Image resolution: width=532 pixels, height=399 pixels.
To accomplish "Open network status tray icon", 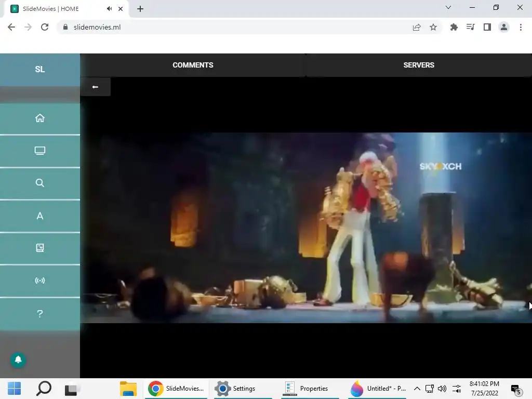I will pyautogui.click(x=430, y=389).
